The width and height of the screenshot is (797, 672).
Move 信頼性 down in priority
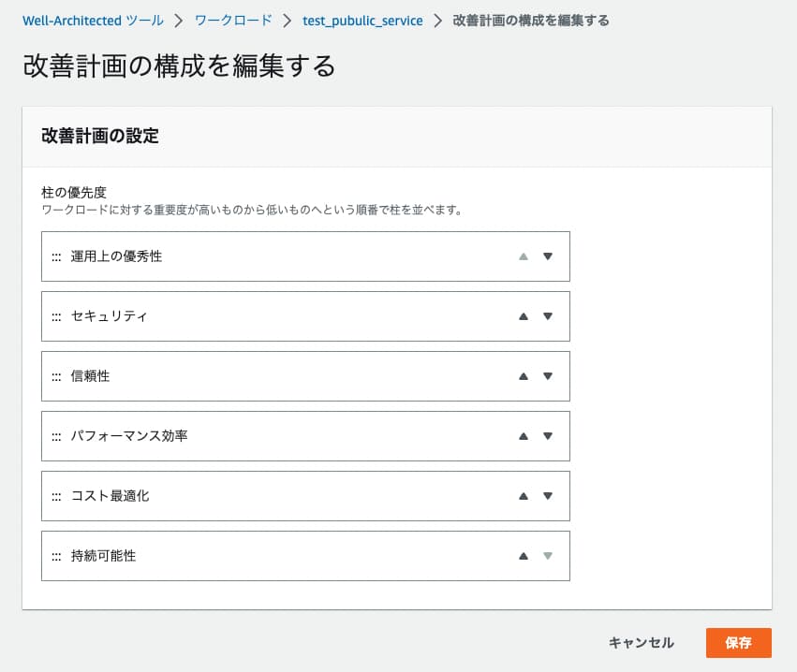[x=548, y=376]
